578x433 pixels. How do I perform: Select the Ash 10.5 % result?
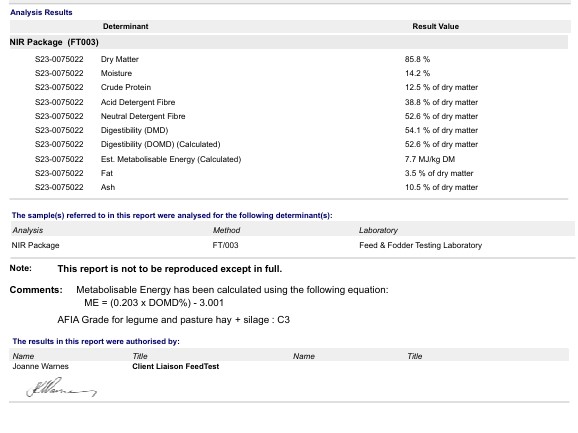pyautogui.click(x=441, y=187)
